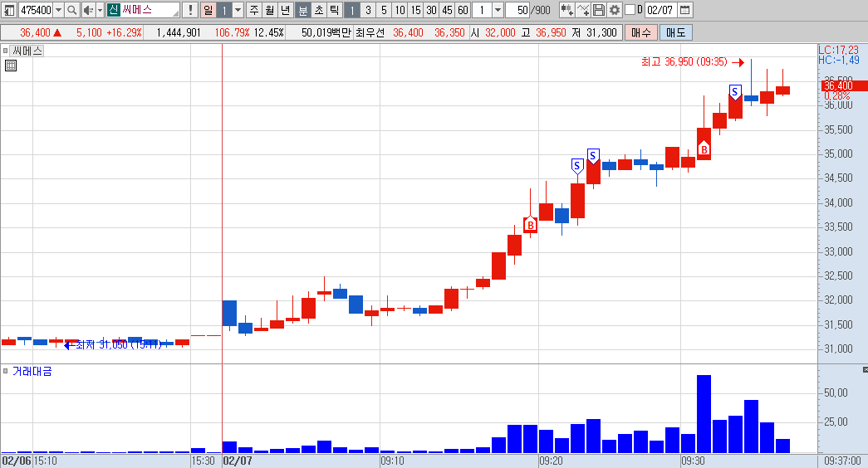Select the 5-minute interval tab
868x468 pixels.
385,10
